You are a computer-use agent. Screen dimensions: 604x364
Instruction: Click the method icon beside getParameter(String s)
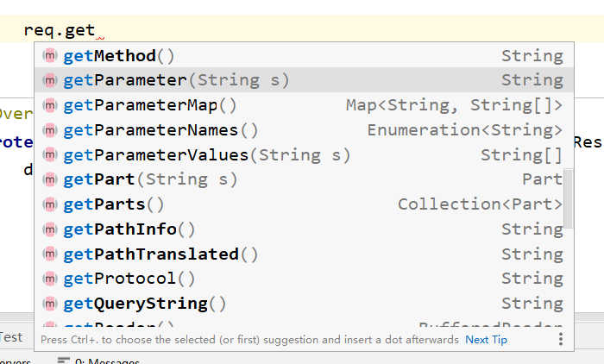point(50,80)
